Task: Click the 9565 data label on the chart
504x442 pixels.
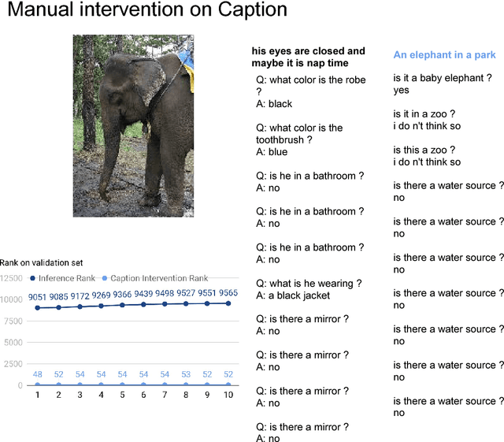Action: [x=228, y=292]
